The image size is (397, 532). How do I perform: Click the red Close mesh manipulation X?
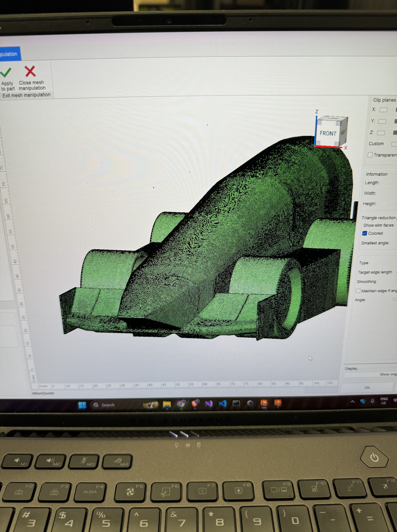pyautogui.click(x=30, y=71)
